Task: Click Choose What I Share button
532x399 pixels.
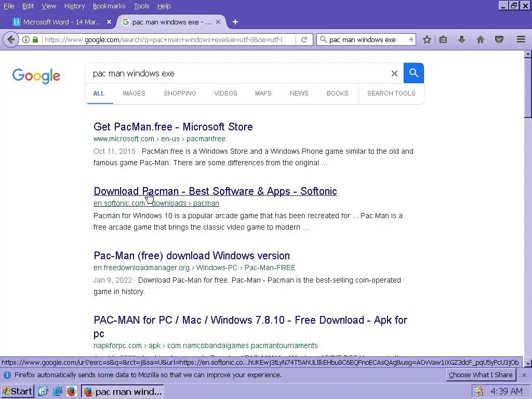Action: (x=481, y=375)
